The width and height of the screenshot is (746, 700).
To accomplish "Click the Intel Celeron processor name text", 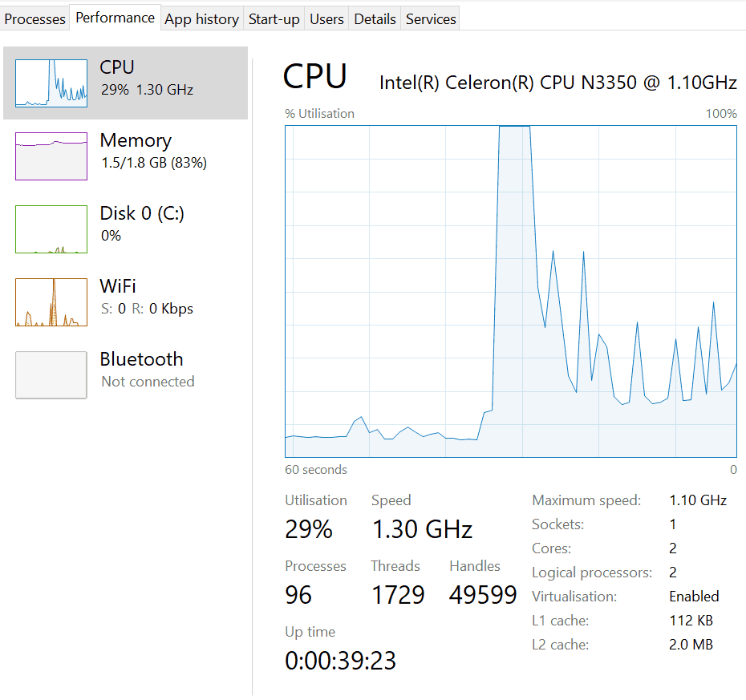I will pos(557,83).
